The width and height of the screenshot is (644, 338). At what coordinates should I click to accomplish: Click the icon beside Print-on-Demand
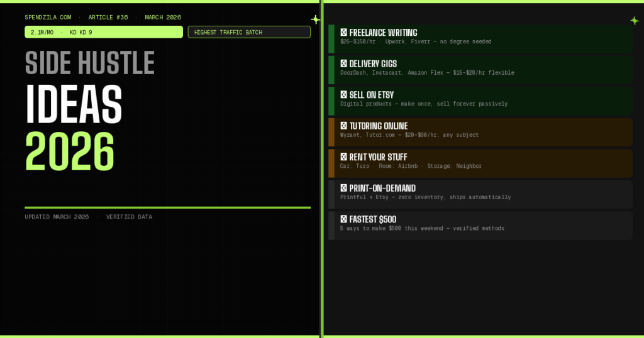pos(343,188)
